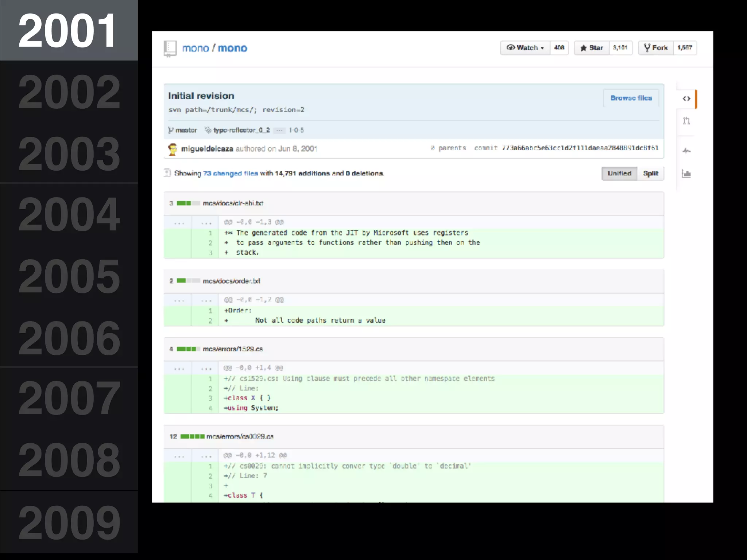Click the changed files list icon
This screenshot has height=560, width=747.
(x=167, y=173)
